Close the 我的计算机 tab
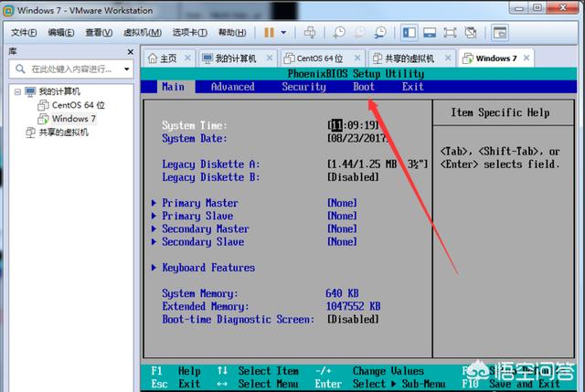The width and height of the screenshot is (585, 392). click(x=270, y=58)
